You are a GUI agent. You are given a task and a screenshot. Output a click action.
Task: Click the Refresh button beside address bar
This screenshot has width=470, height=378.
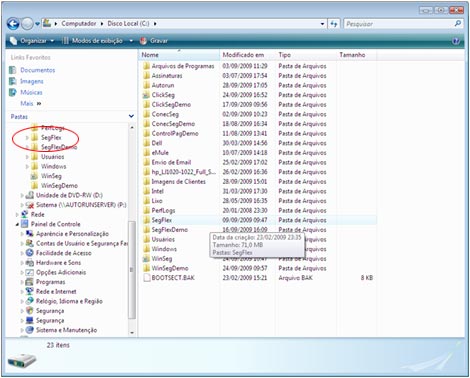pos(334,24)
